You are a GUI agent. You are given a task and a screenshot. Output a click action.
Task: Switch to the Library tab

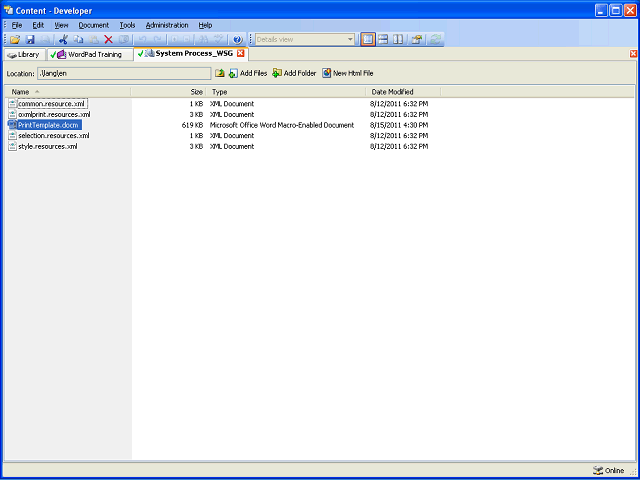tap(24, 55)
